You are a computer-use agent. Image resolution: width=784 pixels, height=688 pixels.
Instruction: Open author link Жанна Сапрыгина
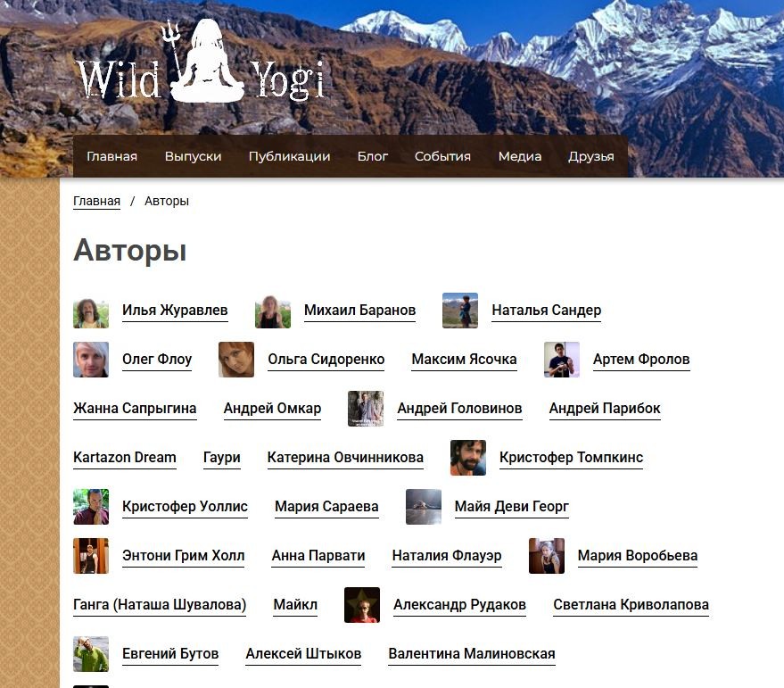click(135, 409)
